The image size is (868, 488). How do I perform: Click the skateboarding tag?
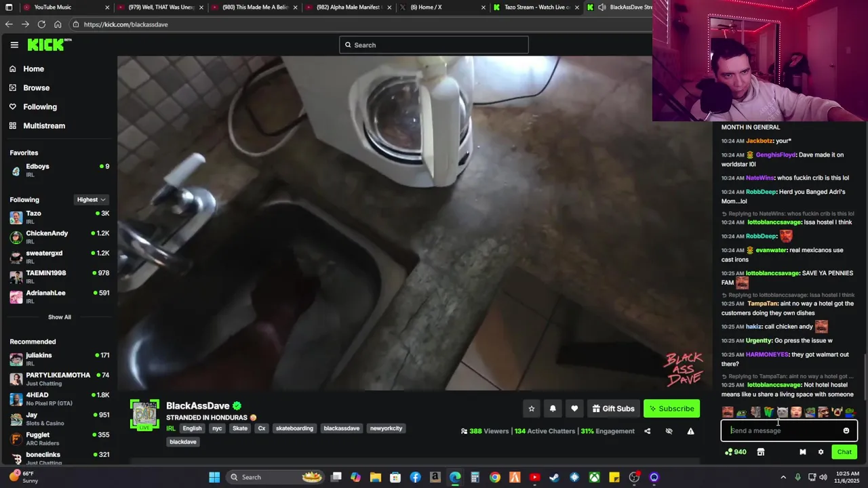click(x=294, y=428)
